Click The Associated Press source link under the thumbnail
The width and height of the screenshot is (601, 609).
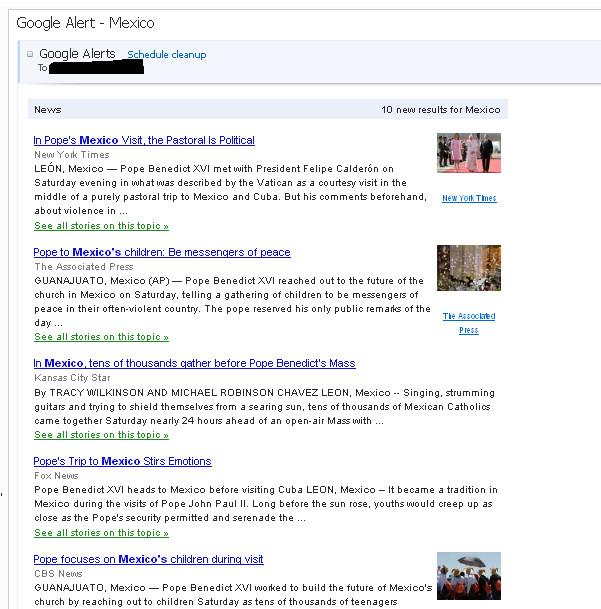pos(469,323)
